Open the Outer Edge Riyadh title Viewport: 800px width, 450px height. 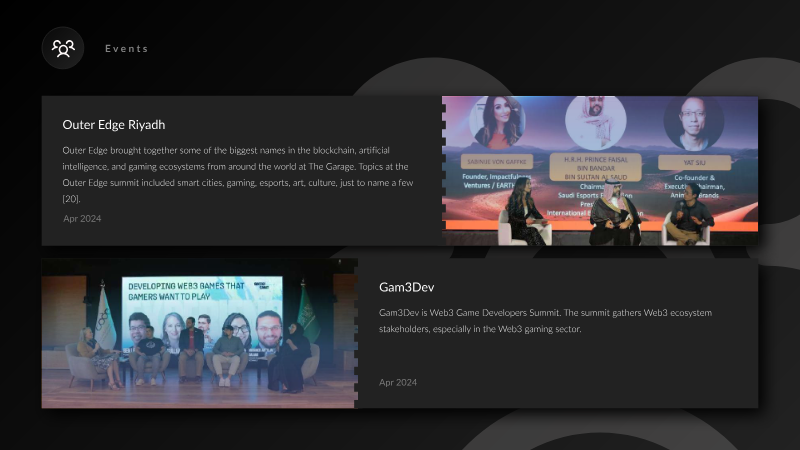coord(114,124)
